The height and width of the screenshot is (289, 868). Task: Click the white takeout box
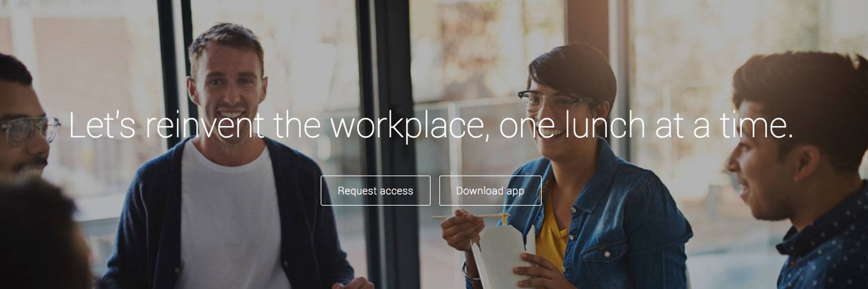click(x=502, y=254)
